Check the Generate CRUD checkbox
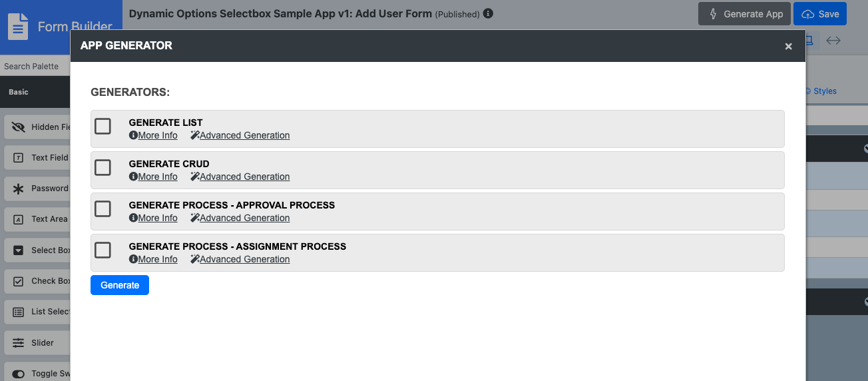 point(103,167)
